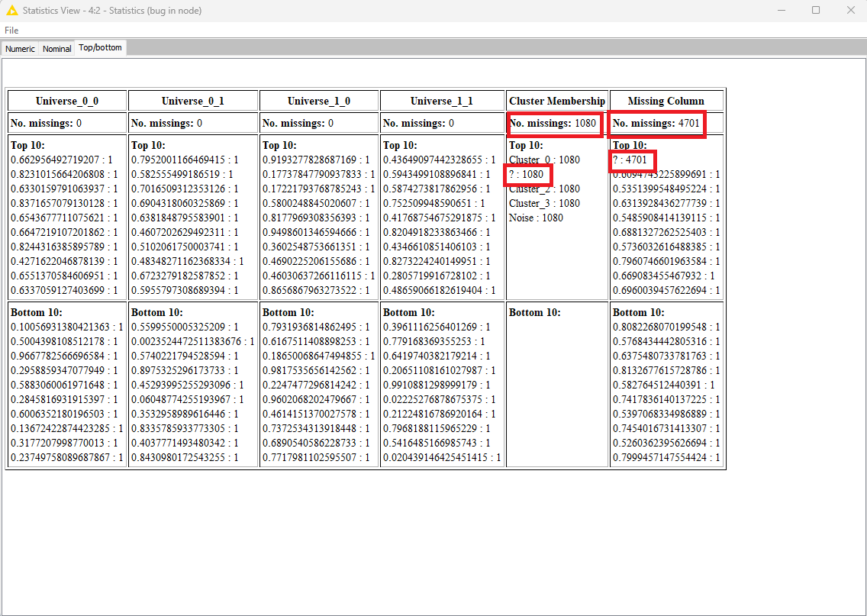
Task: Click the Cluster Membership column header
Action: point(557,101)
